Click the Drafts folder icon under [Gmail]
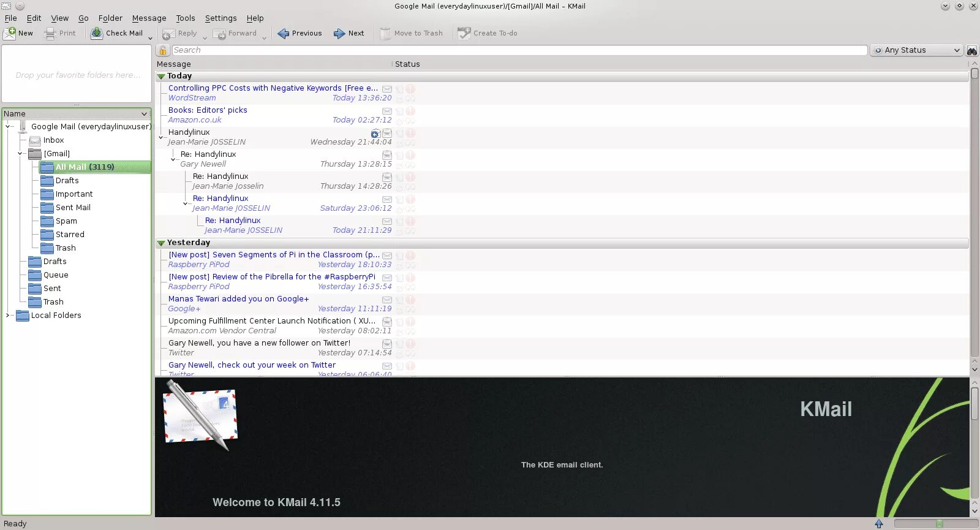 pyautogui.click(x=47, y=181)
